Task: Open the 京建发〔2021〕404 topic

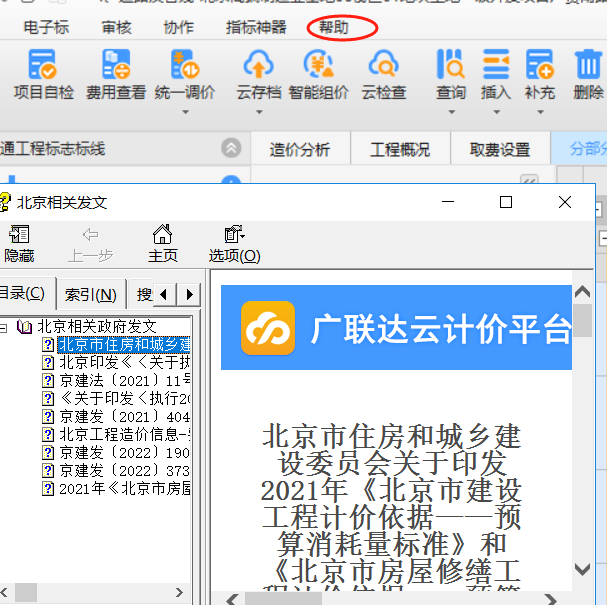Action: (125, 416)
